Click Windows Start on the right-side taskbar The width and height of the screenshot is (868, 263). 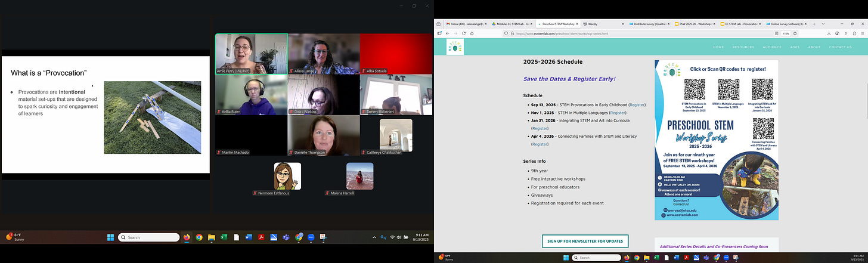point(566,258)
